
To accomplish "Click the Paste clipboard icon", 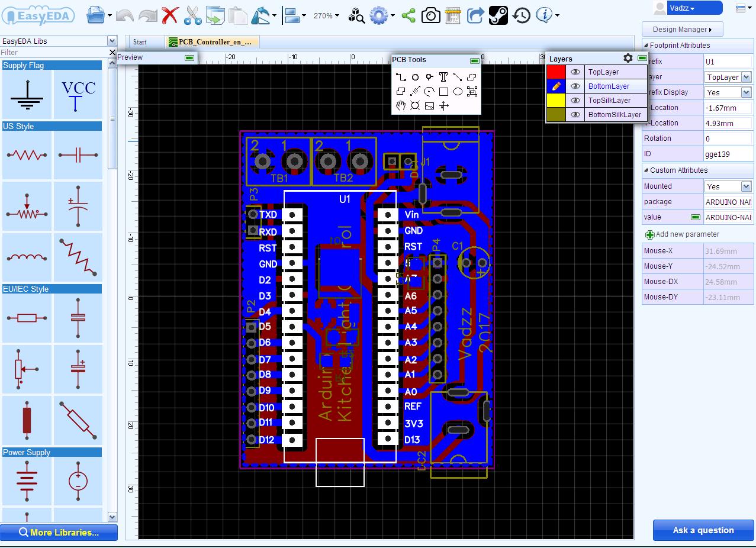I will click(237, 15).
